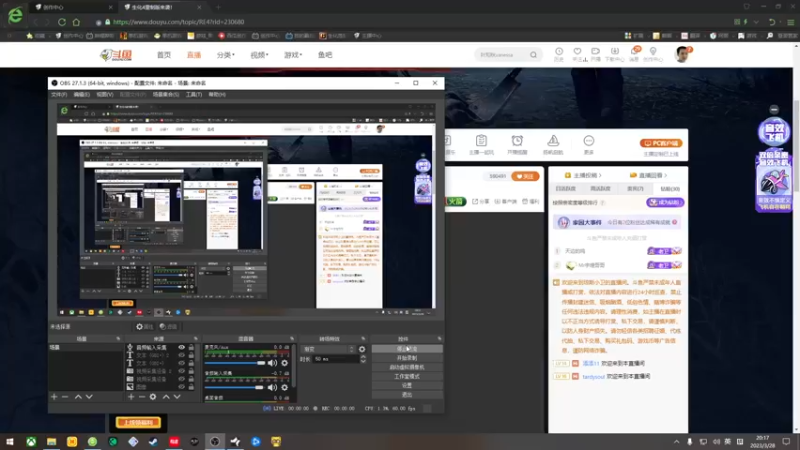This screenshot has width=800, height=450.
Task: Go to browser home page icon
Action: (76, 22)
